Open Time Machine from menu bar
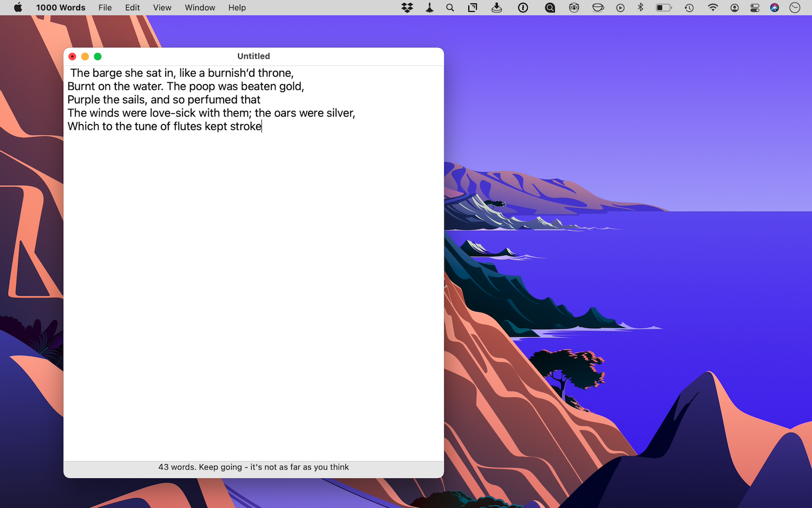The image size is (812, 508). pyautogui.click(x=689, y=8)
